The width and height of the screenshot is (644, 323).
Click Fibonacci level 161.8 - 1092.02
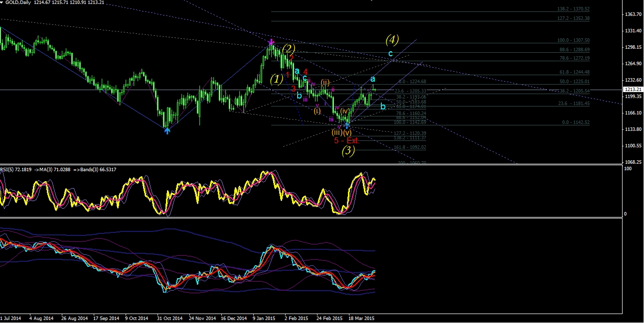(x=410, y=147)
